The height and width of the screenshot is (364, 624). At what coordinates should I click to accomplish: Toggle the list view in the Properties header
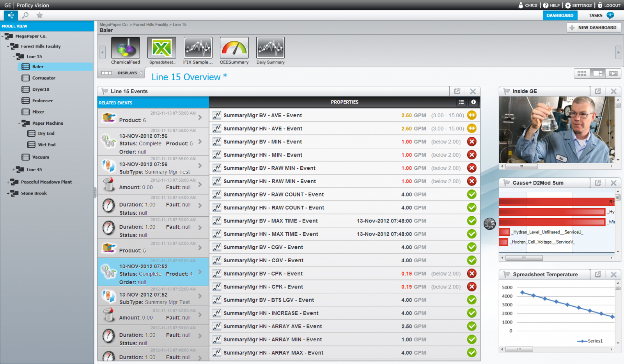point(462,102)
